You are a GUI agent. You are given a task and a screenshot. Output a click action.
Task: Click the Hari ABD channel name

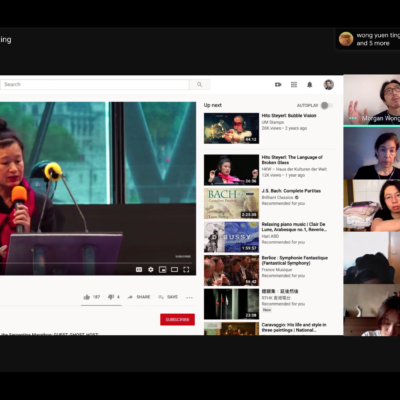click(270, 236)
